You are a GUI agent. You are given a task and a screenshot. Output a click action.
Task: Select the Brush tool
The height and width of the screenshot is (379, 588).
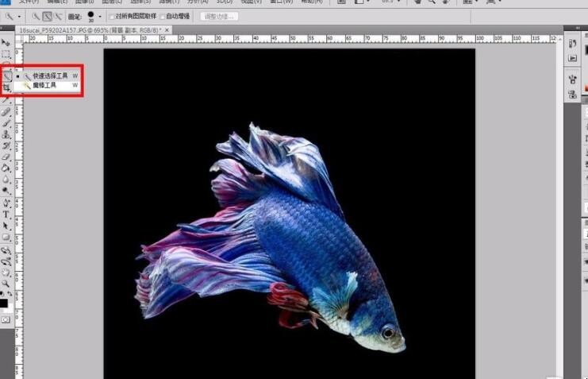(6, 123)
